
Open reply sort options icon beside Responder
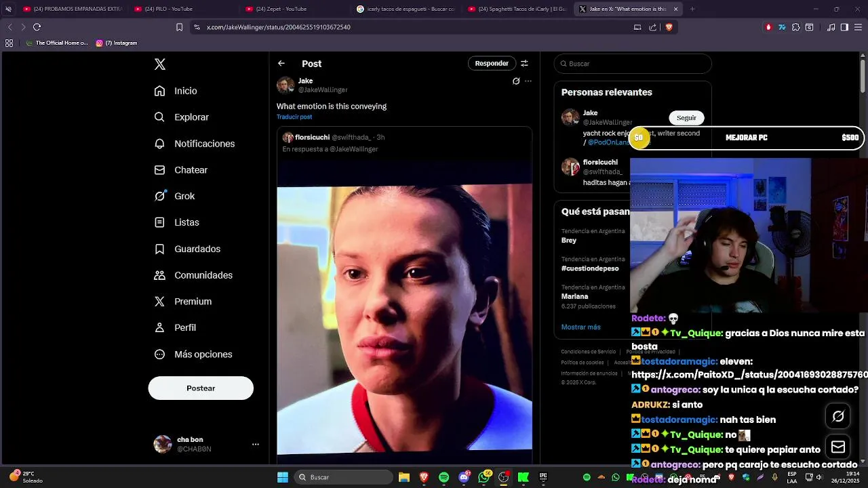524,64
